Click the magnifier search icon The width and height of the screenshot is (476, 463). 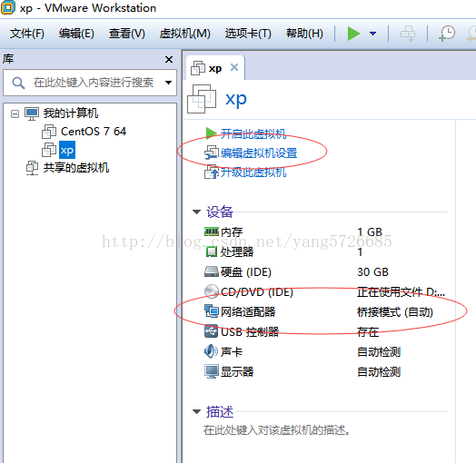tap(18, 83)
